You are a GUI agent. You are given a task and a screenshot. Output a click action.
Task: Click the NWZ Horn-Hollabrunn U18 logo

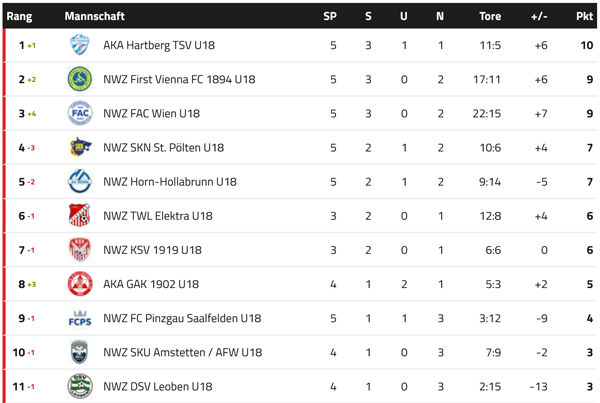80,182
